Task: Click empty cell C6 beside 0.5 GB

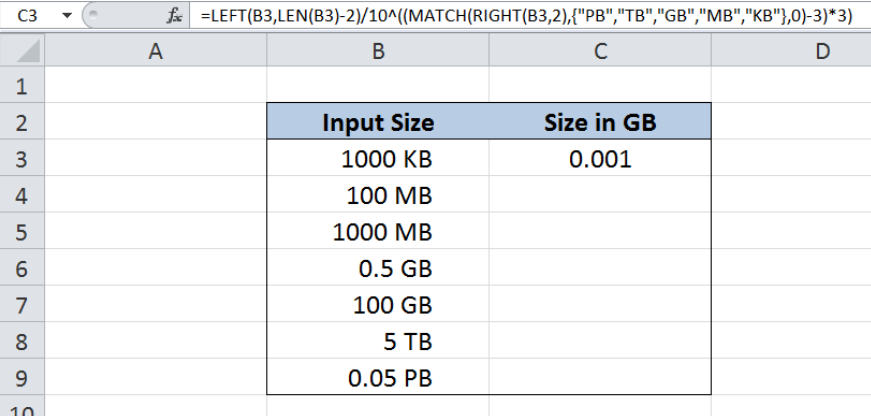Action: [x=600, y=268]
